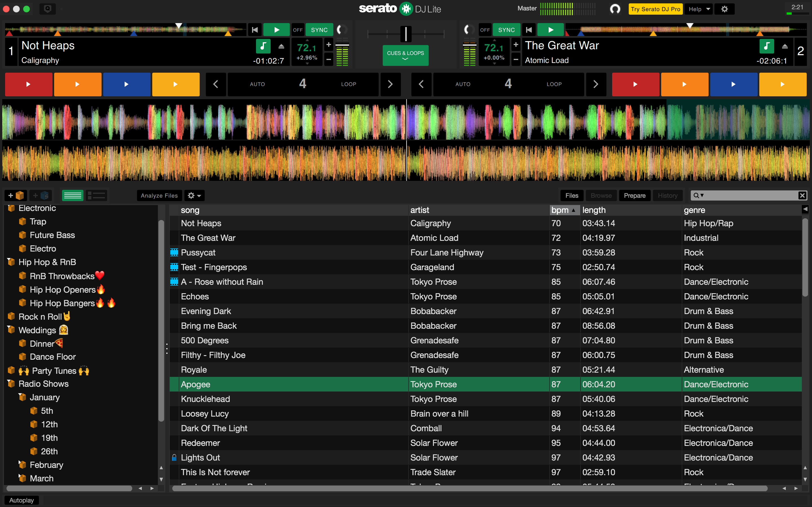The image size is (812, 507).
Task: Create a new crate
Action: [x=15, y=195]
